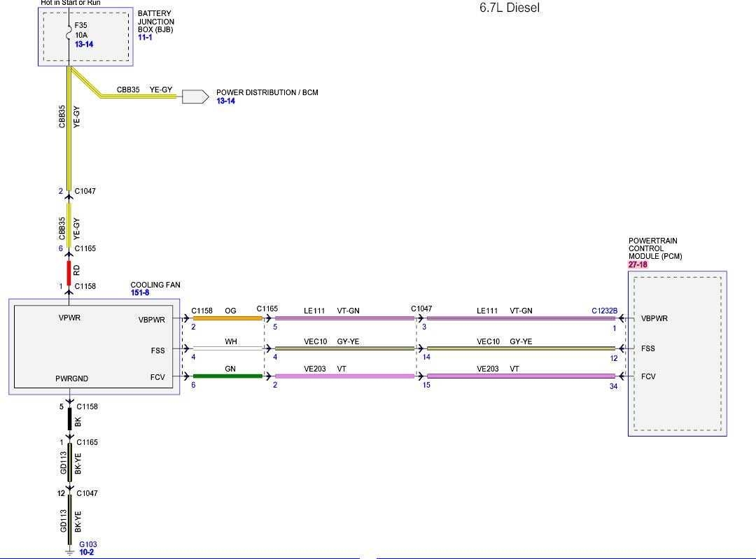Select the Powertrain Control Module box

(x=676, y=353)
